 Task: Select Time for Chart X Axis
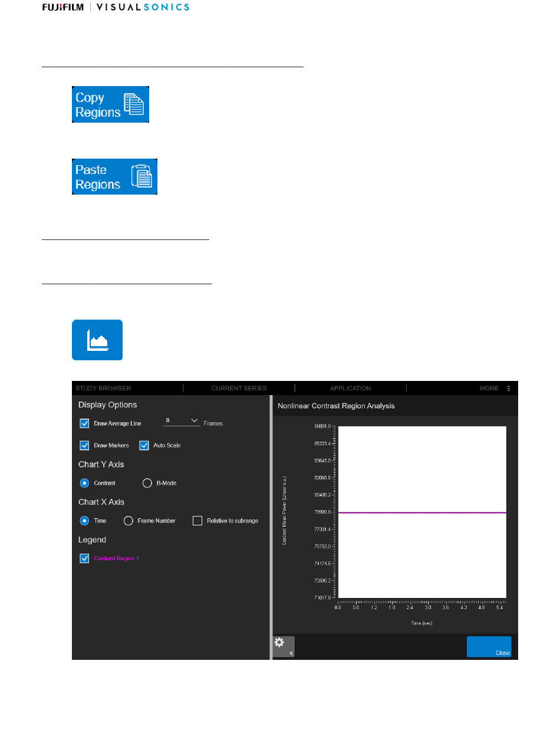click(84, 521)
